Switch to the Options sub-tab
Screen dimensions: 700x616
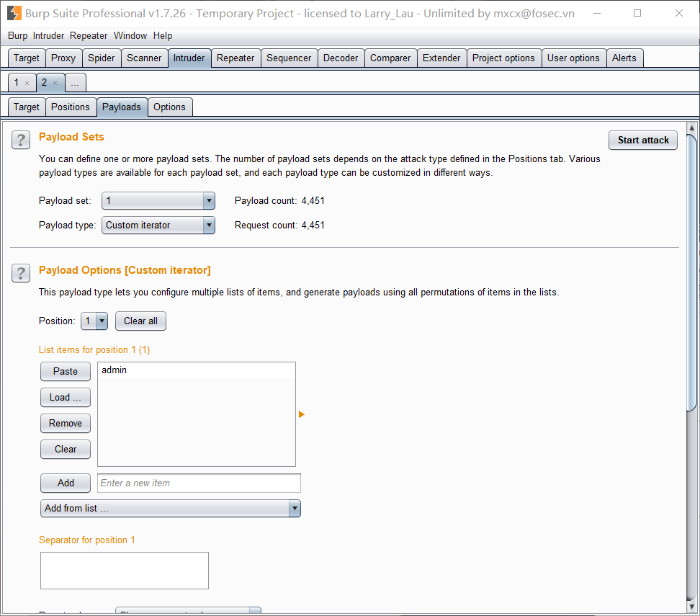[x=170, y=107]
